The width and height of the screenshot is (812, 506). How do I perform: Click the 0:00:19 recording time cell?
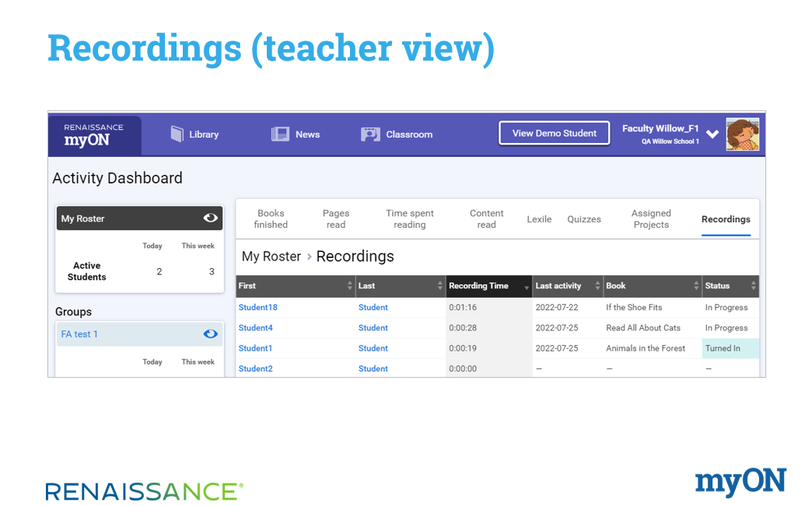tap(489, 348)
